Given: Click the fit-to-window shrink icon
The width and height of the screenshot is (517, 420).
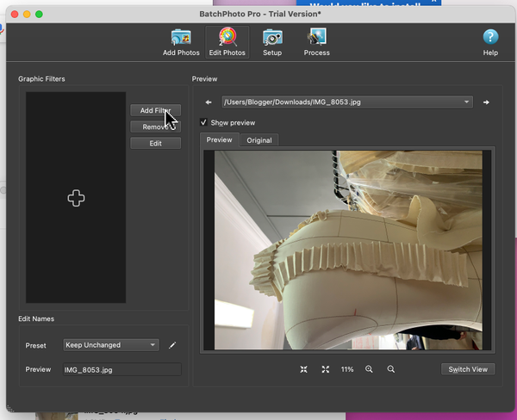Looking at the screenshot, I should coord(304,369).
